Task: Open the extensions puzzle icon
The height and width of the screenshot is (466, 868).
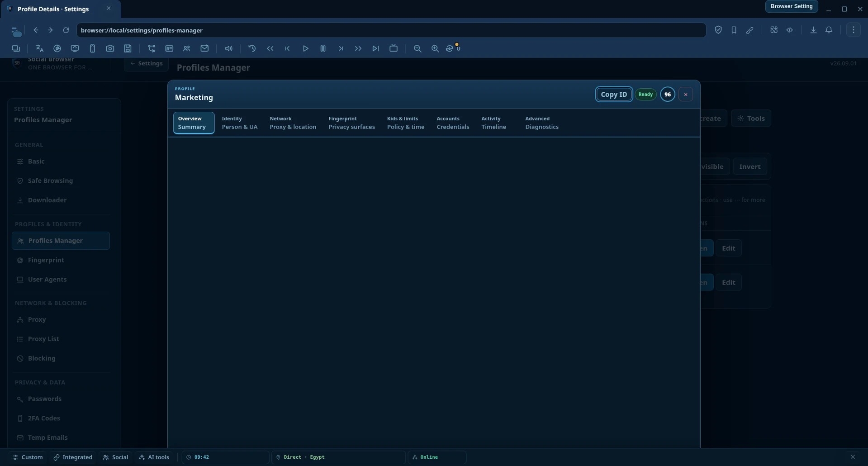Action: tap(774, 30)
